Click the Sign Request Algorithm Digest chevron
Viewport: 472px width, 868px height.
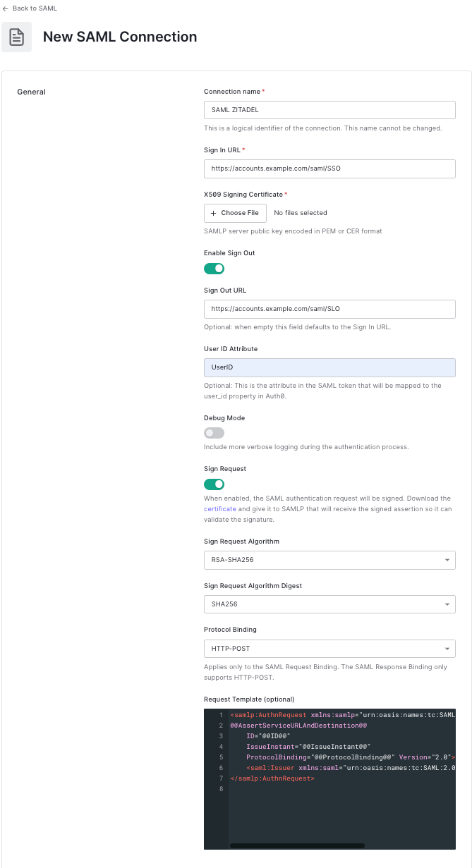(447, 604)
